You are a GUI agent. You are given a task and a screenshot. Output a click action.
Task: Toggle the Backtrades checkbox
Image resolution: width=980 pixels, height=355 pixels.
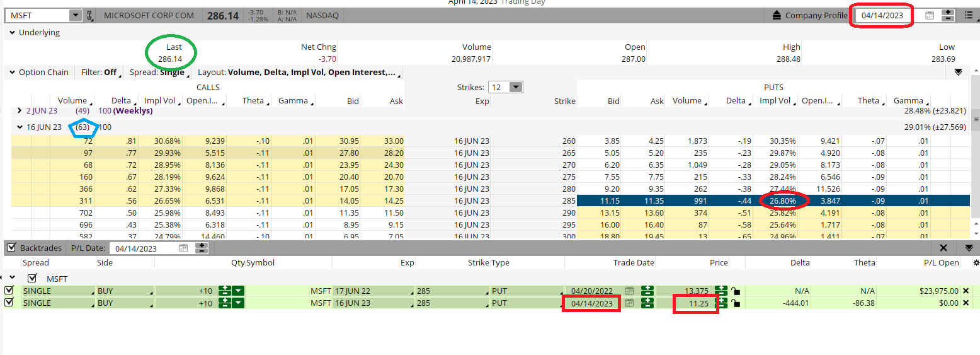point(11,248)
